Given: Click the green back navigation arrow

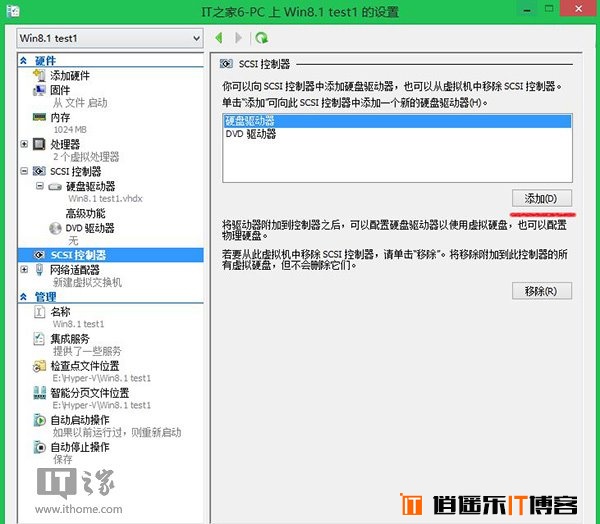Looking at the screenshot, I should 219,38.
